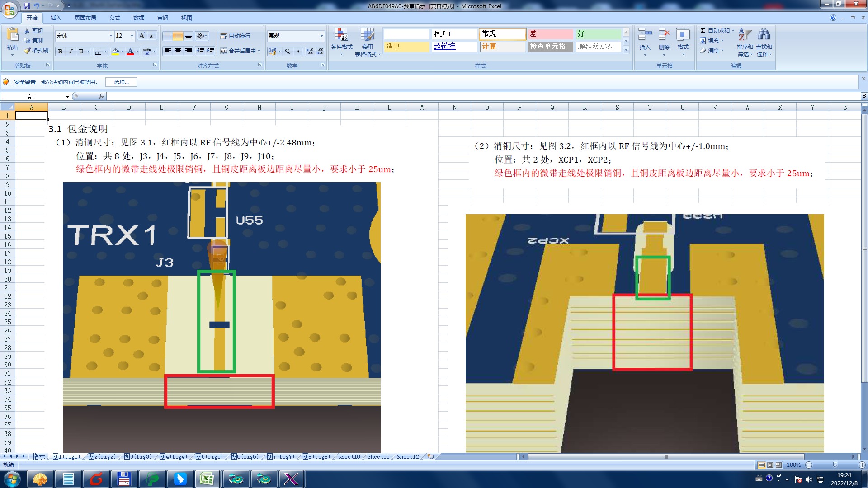Open the Name Box dropdown arrow

pyautogui.click(x=67, y=97)
